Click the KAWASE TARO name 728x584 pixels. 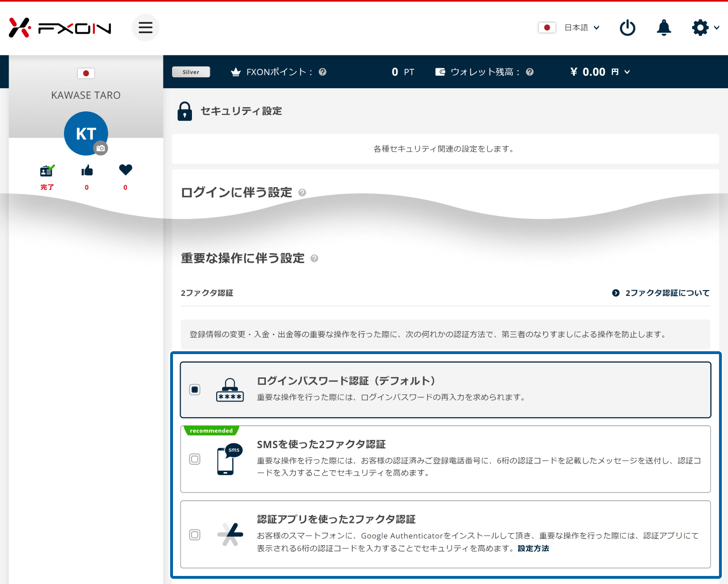[86, 95]
